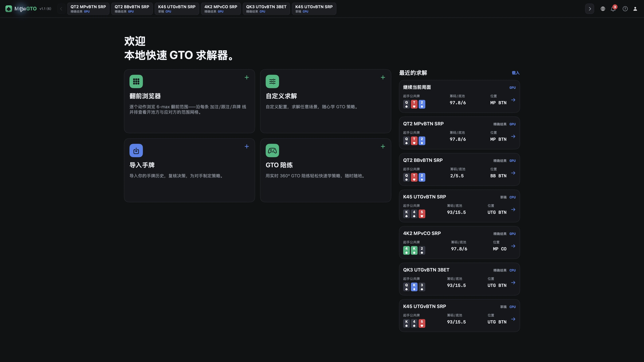Screen dimensions: 644x362
Task: Open the 导入手牌 card title
Action: click(x=142, y=165)
